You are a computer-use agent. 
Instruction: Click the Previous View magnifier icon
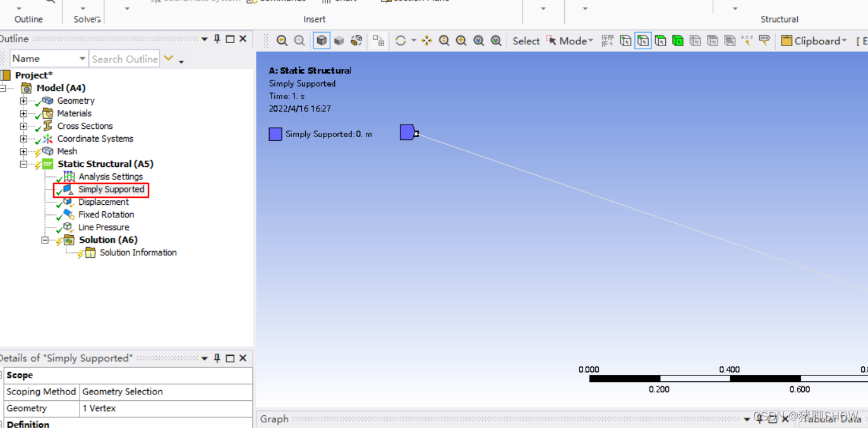pos(282,41)
